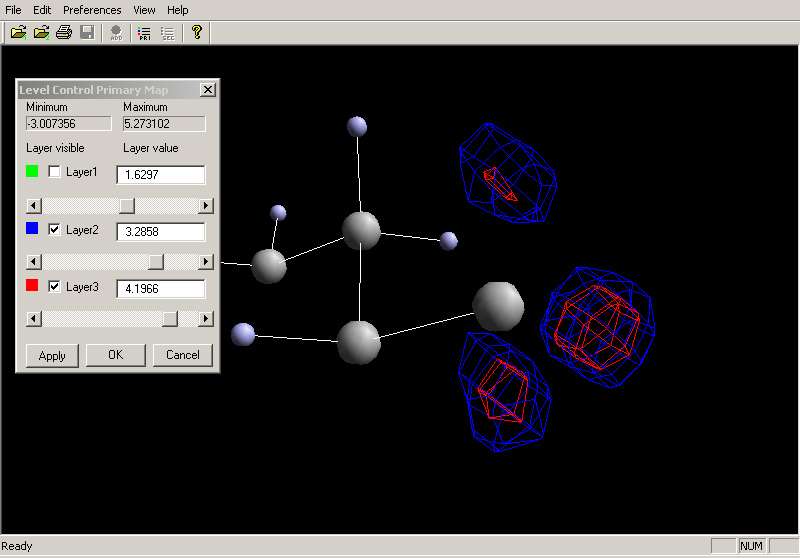This screenshot has height=558, width=800.
Task: Click left arrow of Layer2 slider
Action: 34,262
